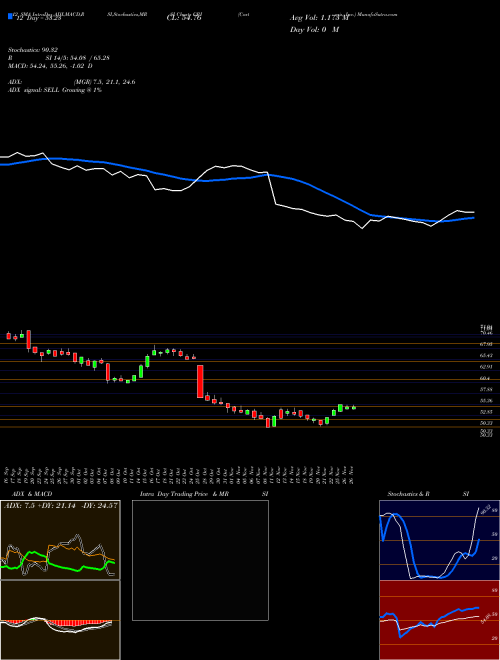Click the 'CL: 54.76' close price text
The width and height of the screenshot is (500, 660).
click(184, 18)
